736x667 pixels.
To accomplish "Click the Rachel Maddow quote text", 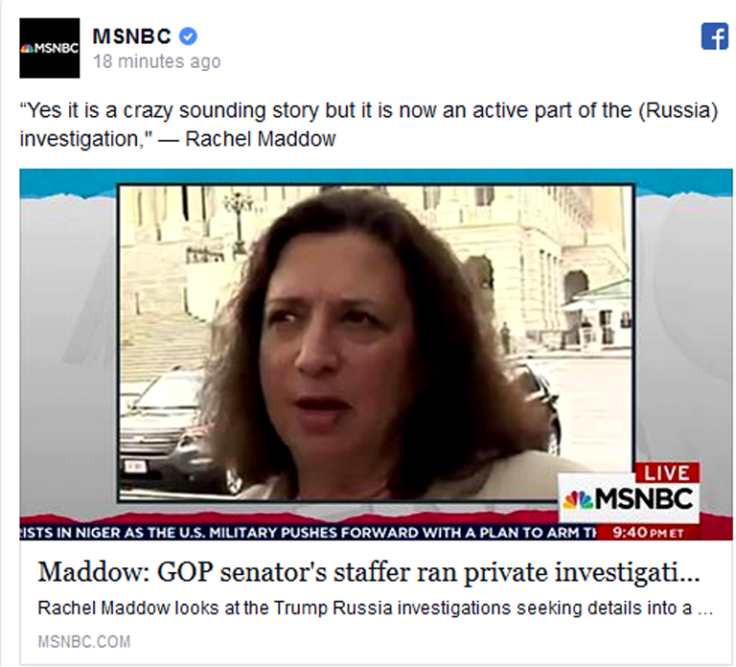I will point(368,124).
